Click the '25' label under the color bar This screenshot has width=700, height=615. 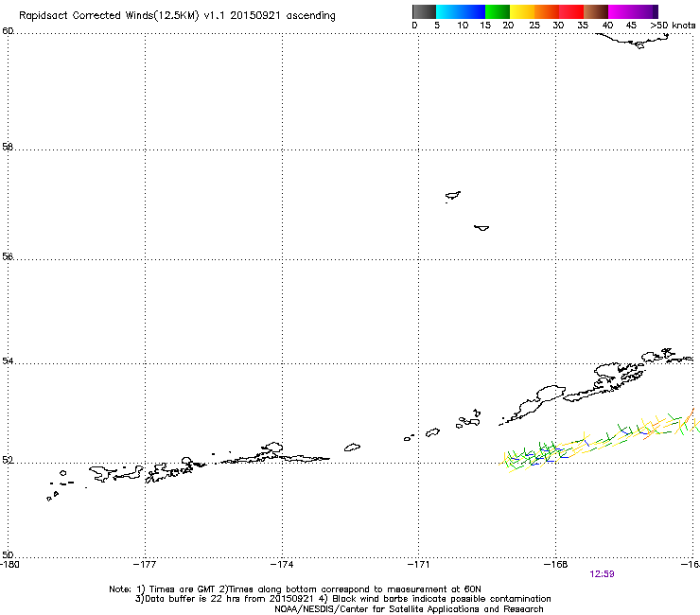click(534, 26)
